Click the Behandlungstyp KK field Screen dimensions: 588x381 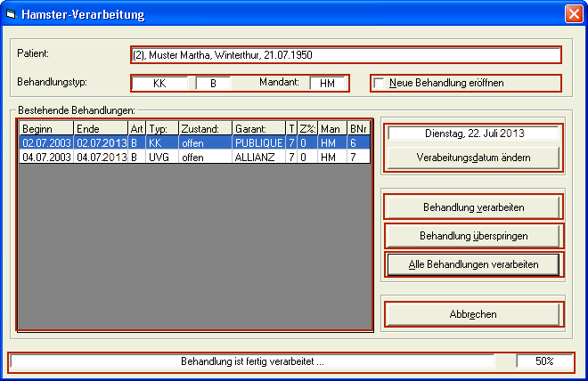pos(159,83)
